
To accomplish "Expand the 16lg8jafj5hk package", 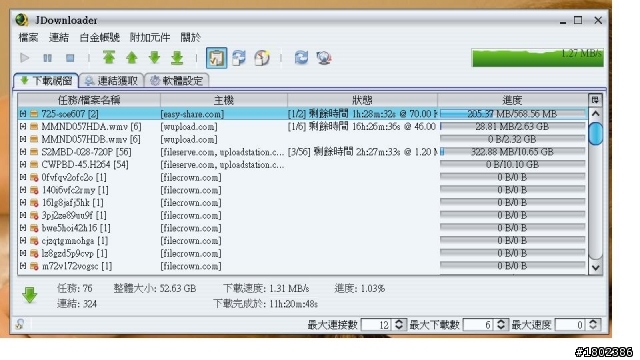I will [x=23, y=202].
